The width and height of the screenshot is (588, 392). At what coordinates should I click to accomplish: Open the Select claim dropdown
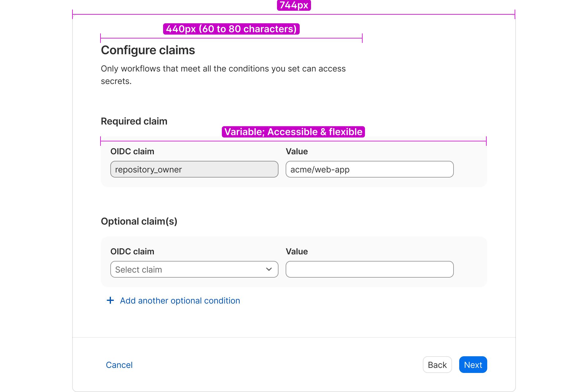pos(194,269)
